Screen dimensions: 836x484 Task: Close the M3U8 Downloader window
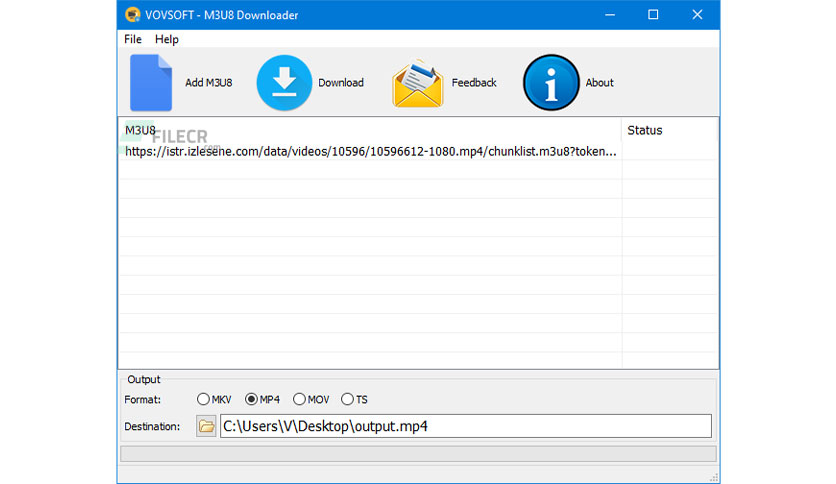(697, 15)
